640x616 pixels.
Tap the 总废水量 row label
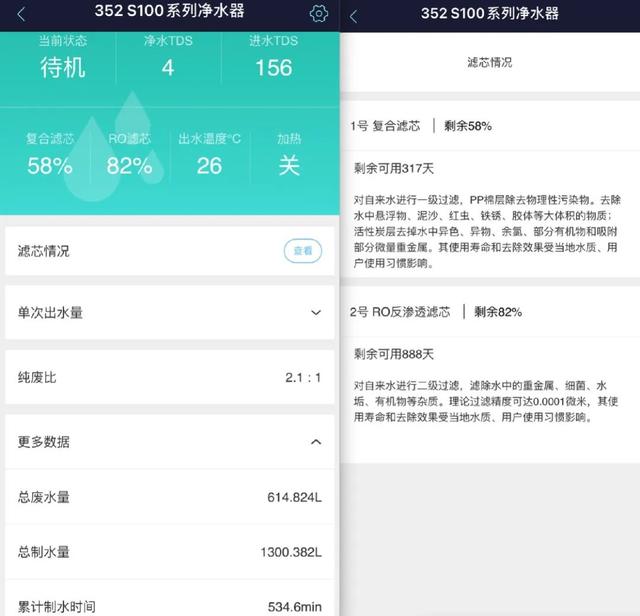coord(43,497)
